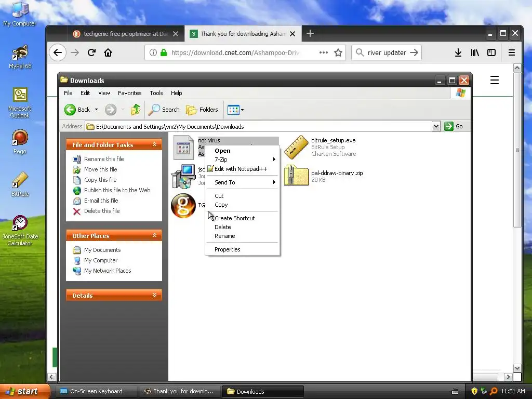The image size is (532, 399).
Task: Open Properties from context menu
Action: 242,249
